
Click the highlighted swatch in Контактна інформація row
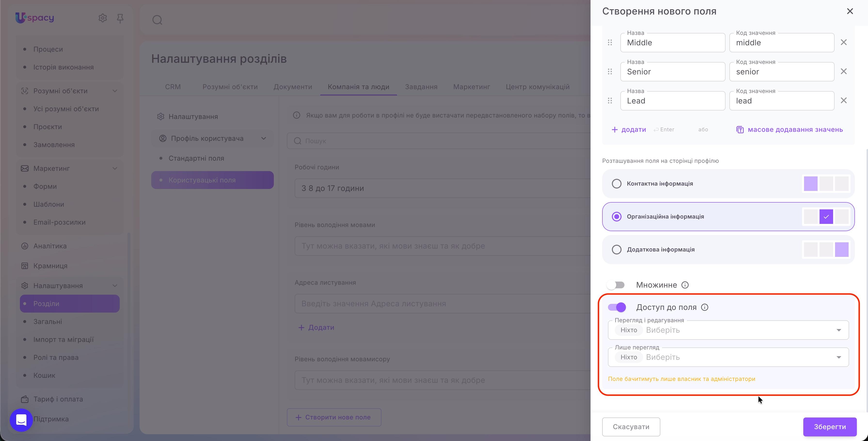point(810,184)
